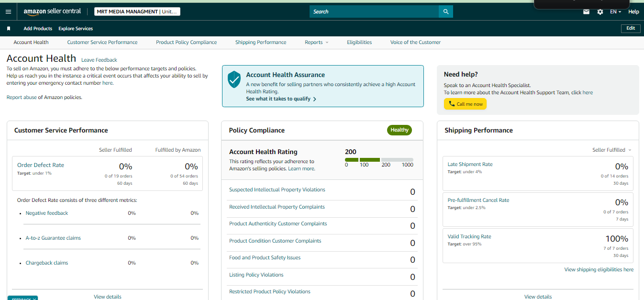Open the Pre-fulfillment Cancel Rate link
644x300 pixels.
(x=478, y=200)
